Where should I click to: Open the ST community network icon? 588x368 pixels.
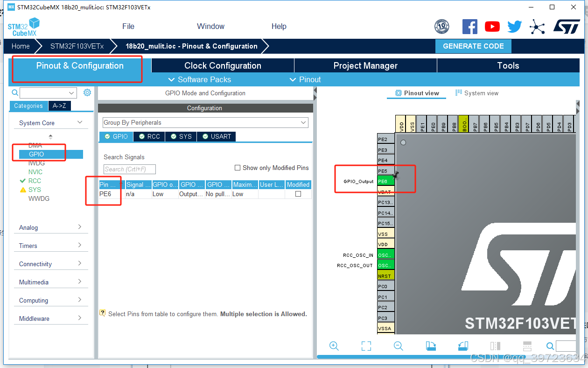(x=537, y=27)
